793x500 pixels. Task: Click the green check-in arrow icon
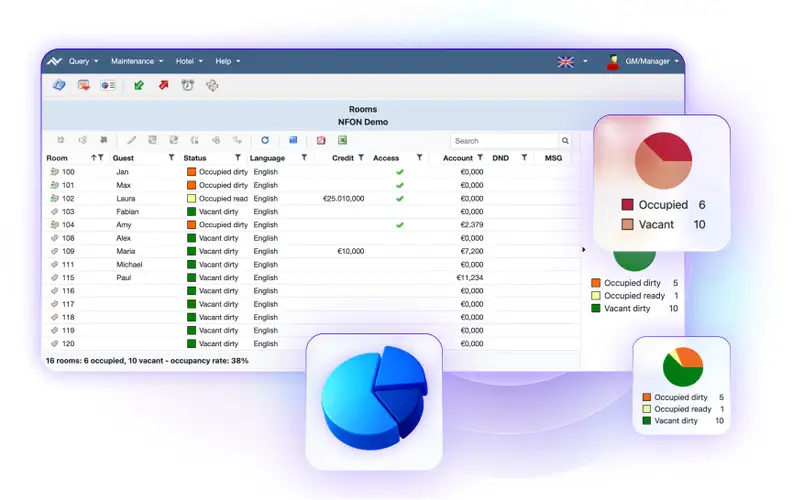pos(139,86)
